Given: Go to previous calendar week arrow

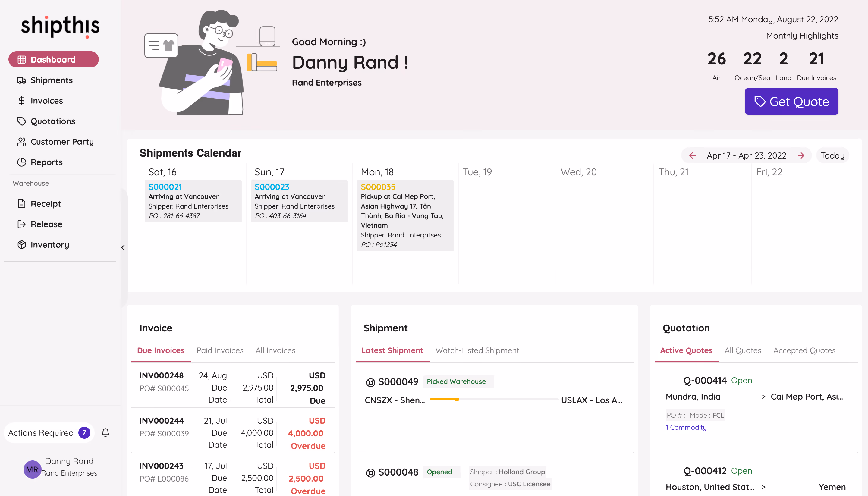Looking at the screenshot, I should click(x=693, y=156).
